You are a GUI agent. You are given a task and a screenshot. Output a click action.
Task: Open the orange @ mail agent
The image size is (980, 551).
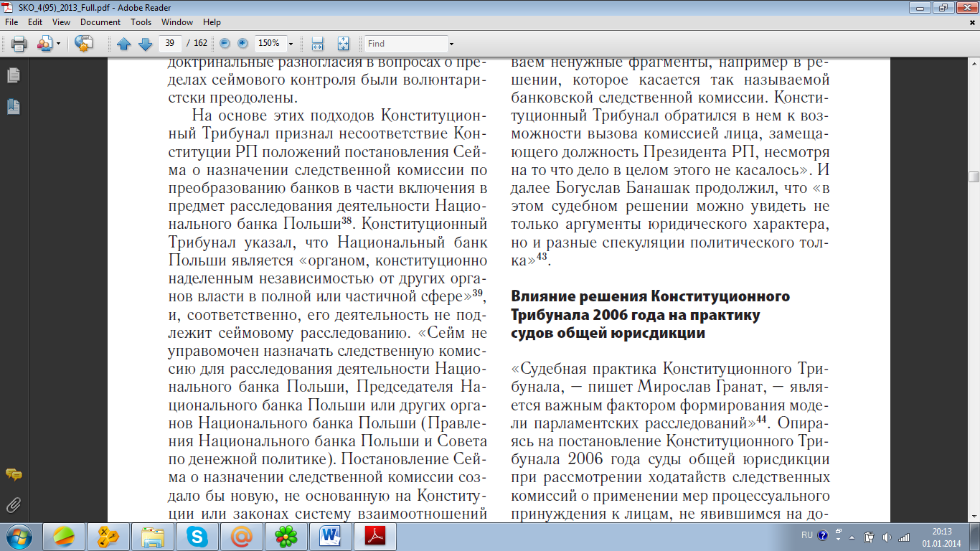[242, 537]
